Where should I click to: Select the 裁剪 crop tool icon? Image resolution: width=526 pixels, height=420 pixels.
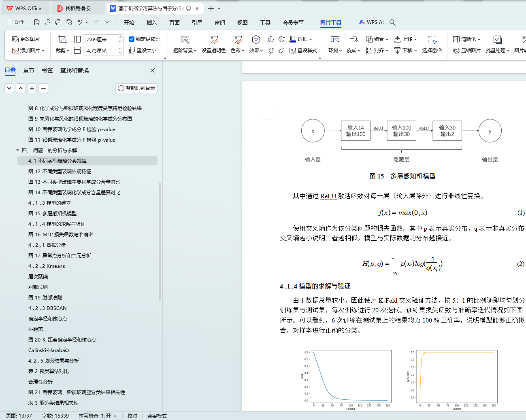62,39
